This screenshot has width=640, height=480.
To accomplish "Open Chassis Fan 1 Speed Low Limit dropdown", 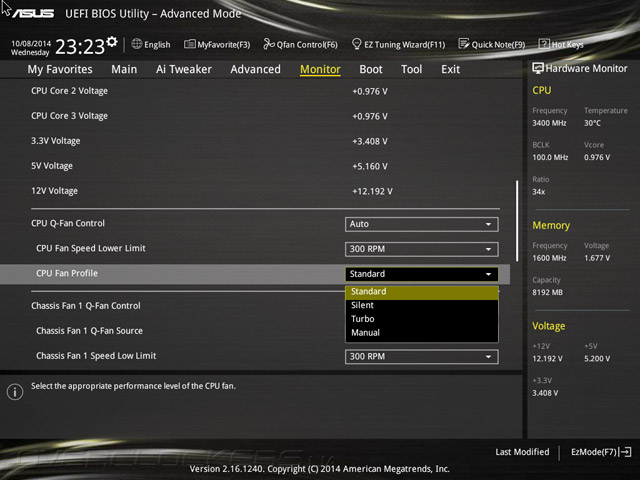I will point(422,356).
